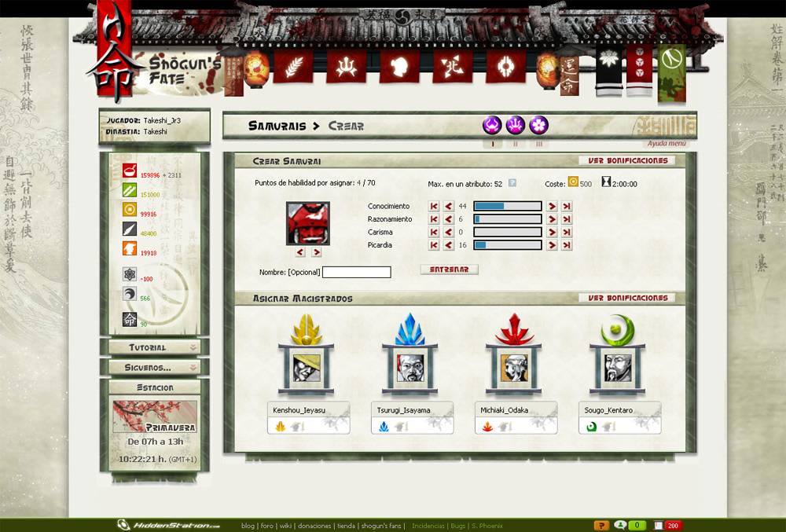786x532 pixels.
Task: Open the wheat-leaf banner menu
Action: point(294,66)
